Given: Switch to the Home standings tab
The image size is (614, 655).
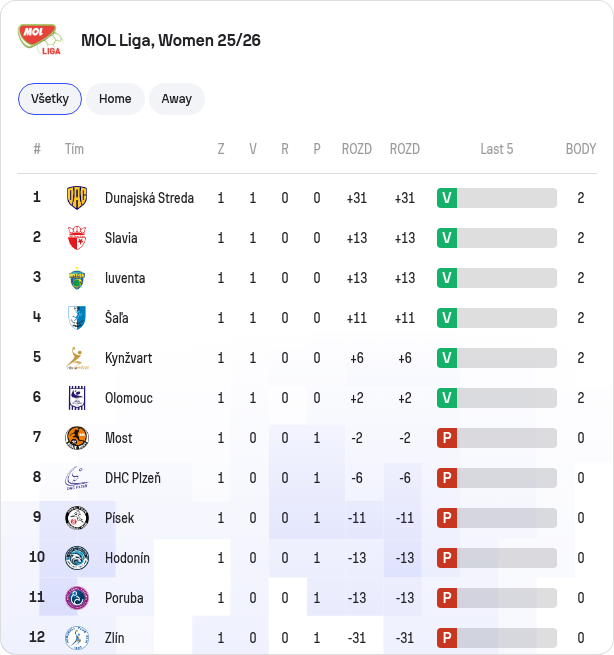Looking at the screenshot, I should [x=115, y=99].
